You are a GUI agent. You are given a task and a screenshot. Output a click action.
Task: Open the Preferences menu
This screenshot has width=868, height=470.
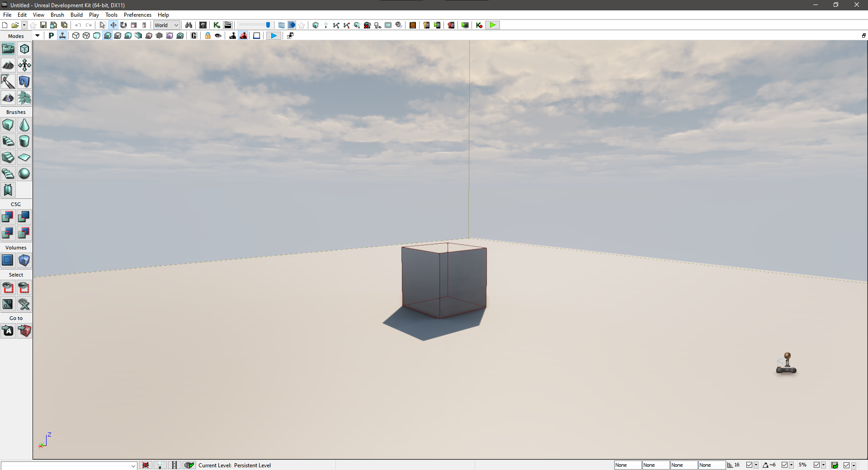[137, 15]
